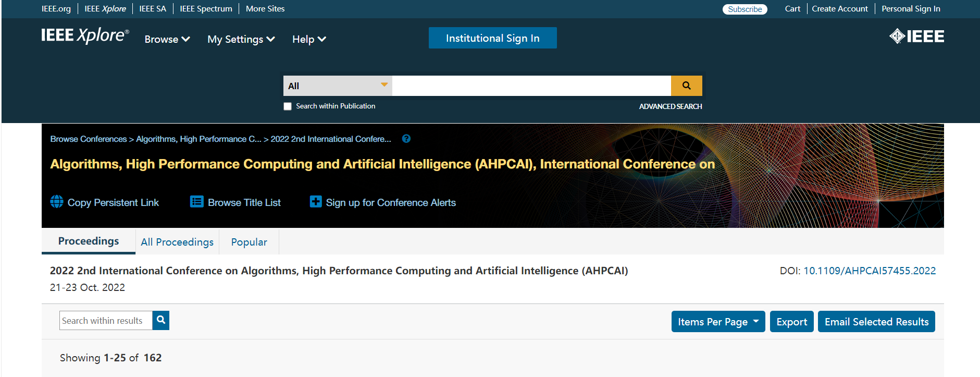
Task: Click the Showing 1-25 of 162 text
Action: coord(111,358)
